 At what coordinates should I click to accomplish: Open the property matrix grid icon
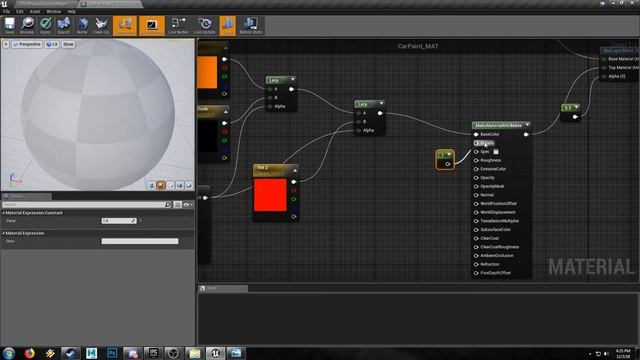(178, 204)
